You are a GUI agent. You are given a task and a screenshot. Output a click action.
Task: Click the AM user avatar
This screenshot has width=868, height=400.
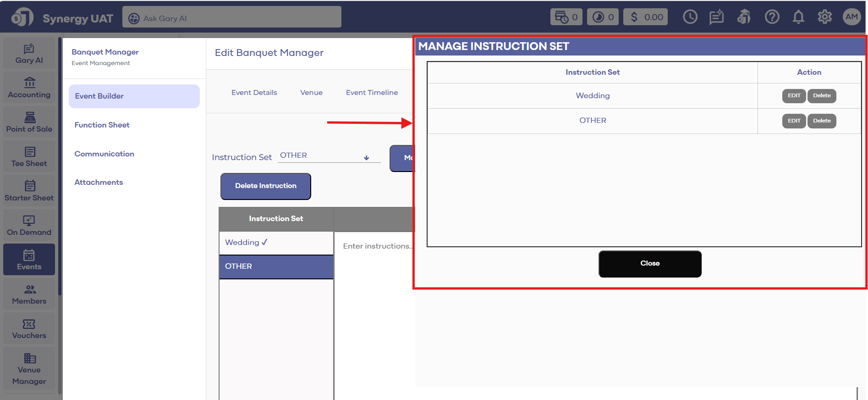(x=852, y=17)
